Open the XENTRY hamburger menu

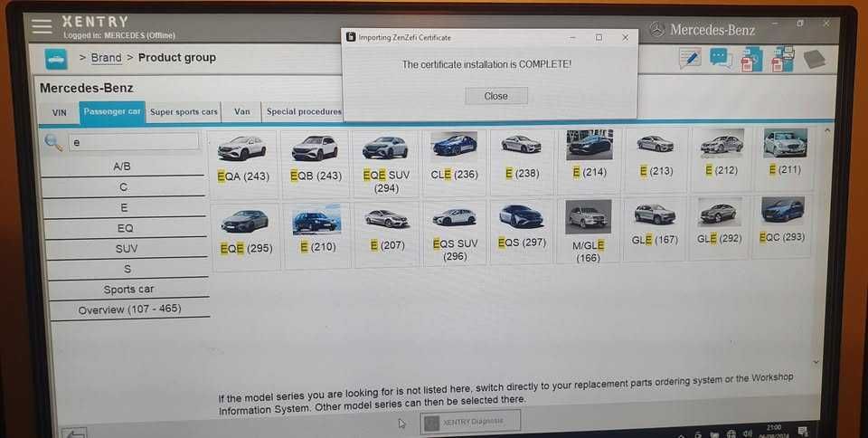click(42, 25)
